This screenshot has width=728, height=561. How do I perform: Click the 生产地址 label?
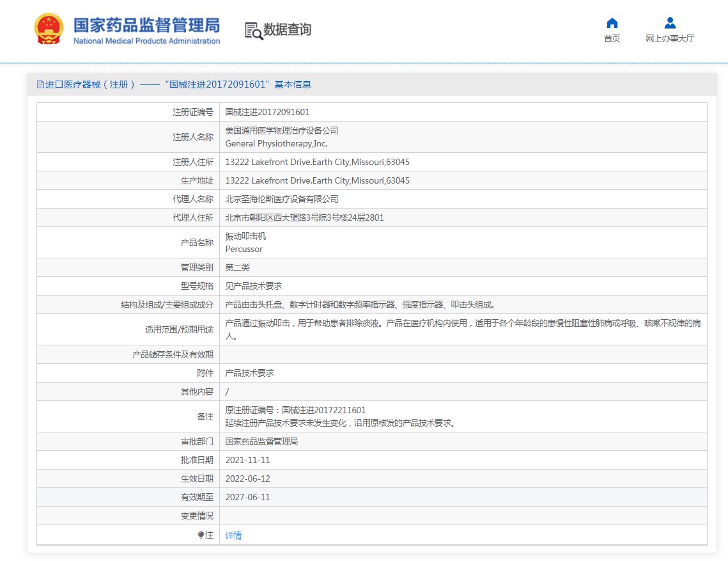[197, 181]
